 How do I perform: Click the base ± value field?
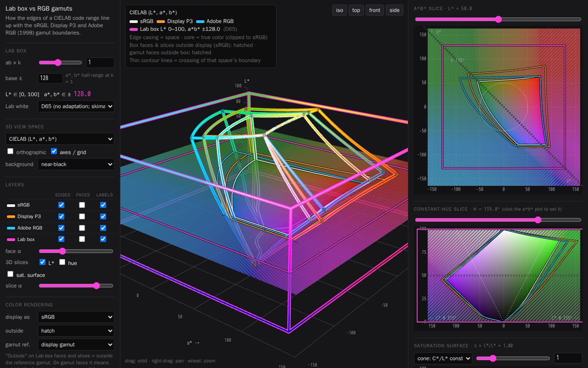tap(50, 78)
